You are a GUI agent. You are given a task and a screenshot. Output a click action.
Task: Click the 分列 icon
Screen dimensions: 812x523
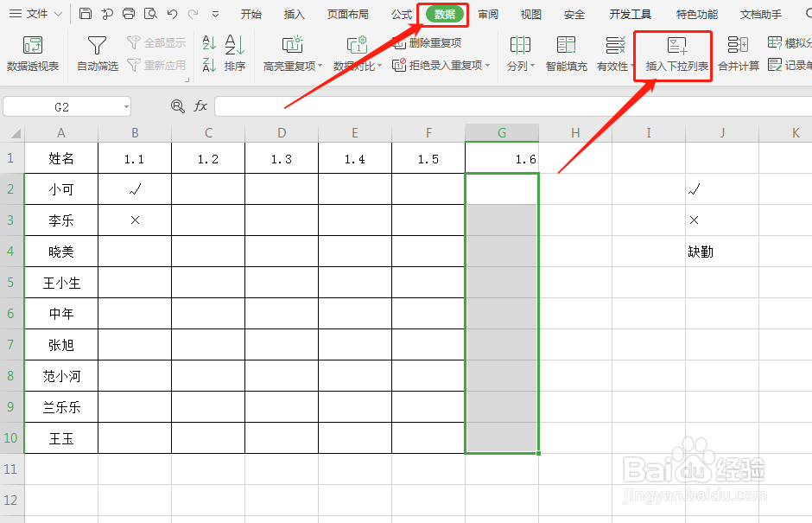(520, 45)
